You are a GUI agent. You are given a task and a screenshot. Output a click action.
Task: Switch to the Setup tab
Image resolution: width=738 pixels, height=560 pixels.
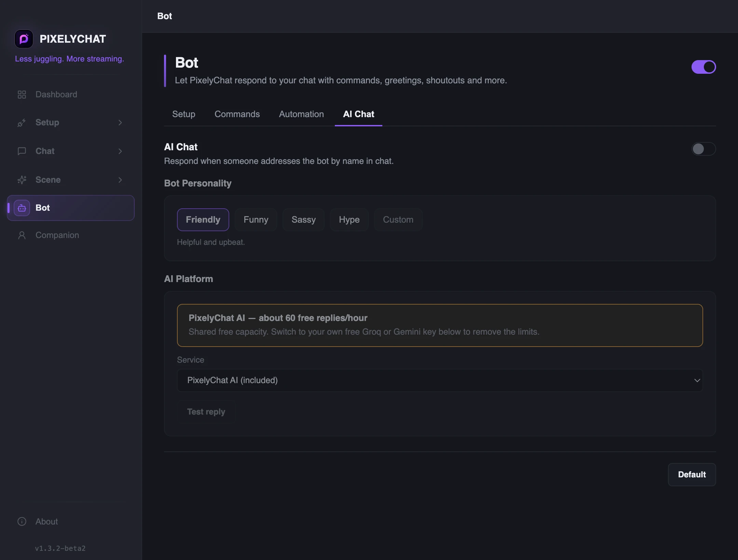pyautogui.click(x=184, y=114)
